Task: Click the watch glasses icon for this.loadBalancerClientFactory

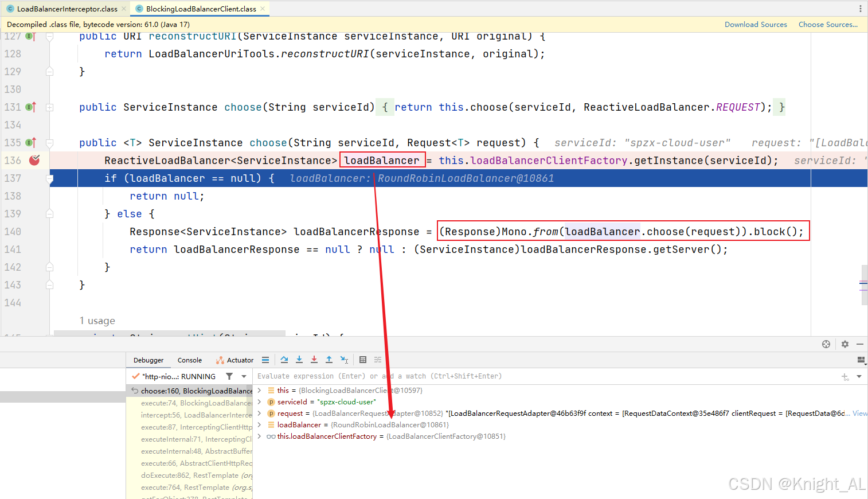Action: [271, 436]
